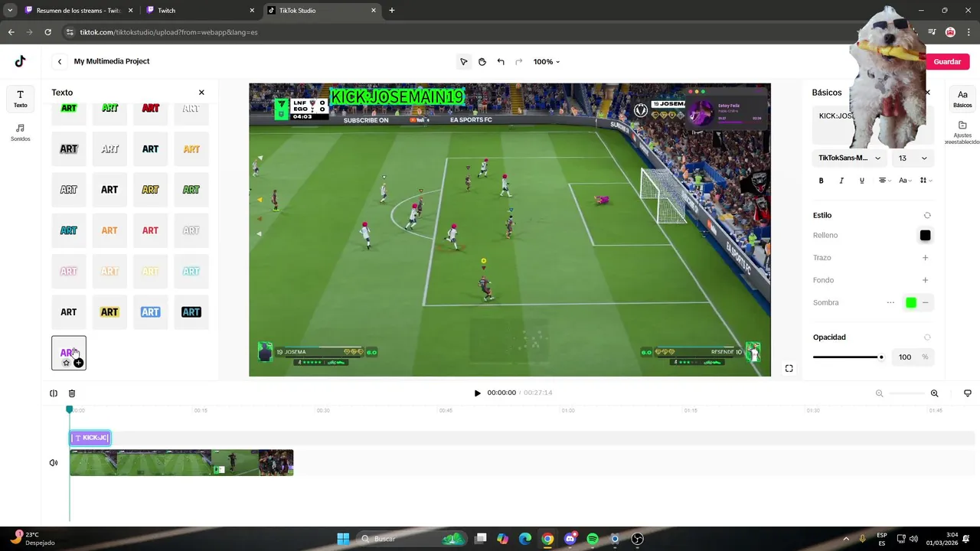The height and width of the screenshot is (551, 980).
Task: Select the soccer video clip on timeline
Action: coord(181,463)
